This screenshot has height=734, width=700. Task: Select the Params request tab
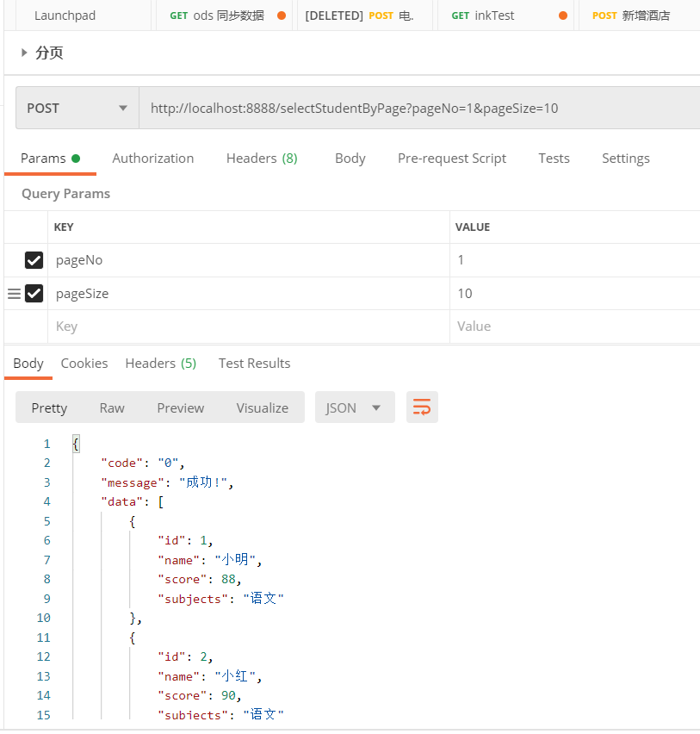coord(50,159)
